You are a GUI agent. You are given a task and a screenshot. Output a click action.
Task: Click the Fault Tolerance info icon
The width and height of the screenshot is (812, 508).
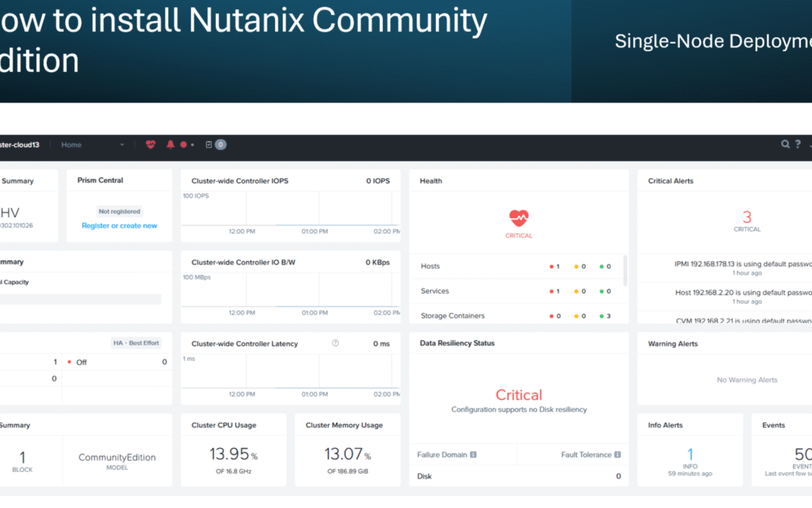[x=617, y=455]
